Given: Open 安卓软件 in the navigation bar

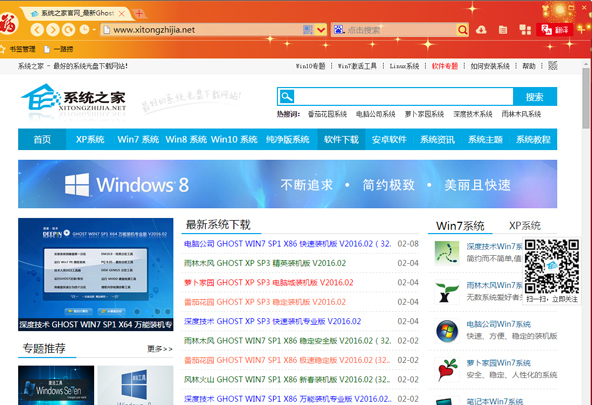Looking at the screenshot, I should click(389, 139).
